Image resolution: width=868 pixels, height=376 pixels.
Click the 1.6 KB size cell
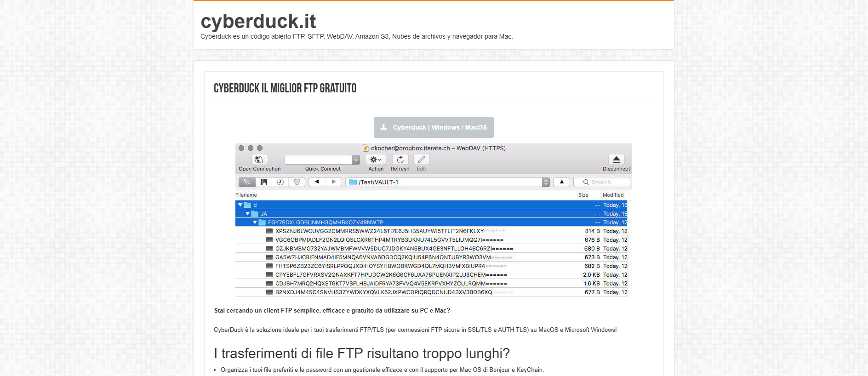coord(592,284)
